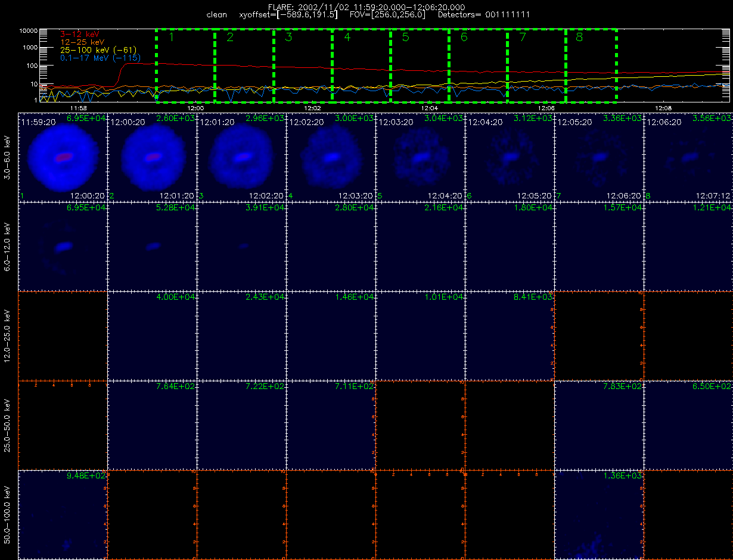Open the 3-6 keV image labeled 2.60E+03
The width and height of the screenshot is (733, 560).
point(152,157)
